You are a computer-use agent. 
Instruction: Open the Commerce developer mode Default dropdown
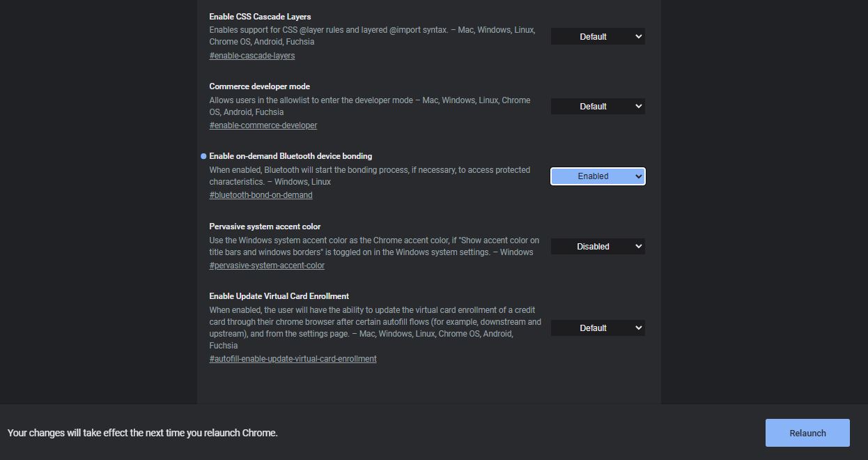pos(598,106)
